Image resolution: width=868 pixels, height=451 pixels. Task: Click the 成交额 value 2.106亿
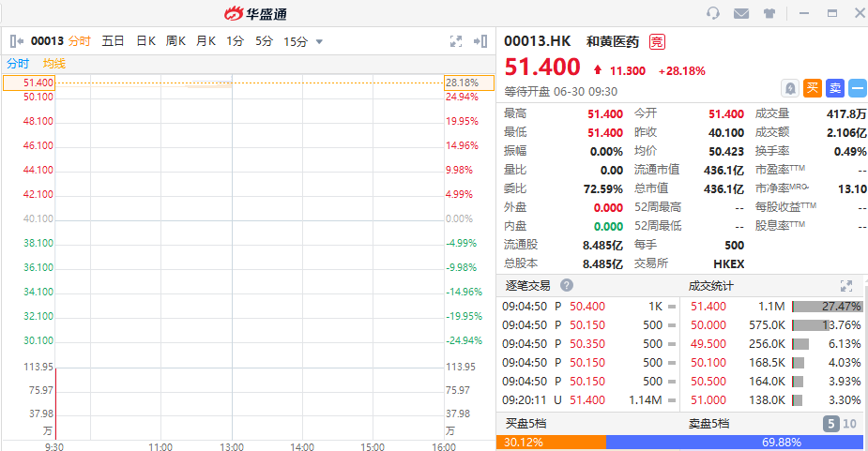tap(846, 133)
